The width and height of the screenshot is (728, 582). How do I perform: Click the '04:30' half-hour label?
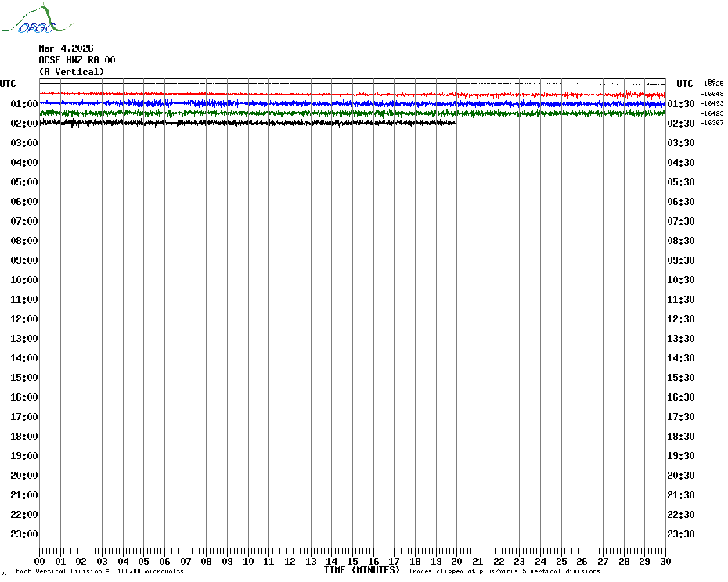click(x=681, y=163)
